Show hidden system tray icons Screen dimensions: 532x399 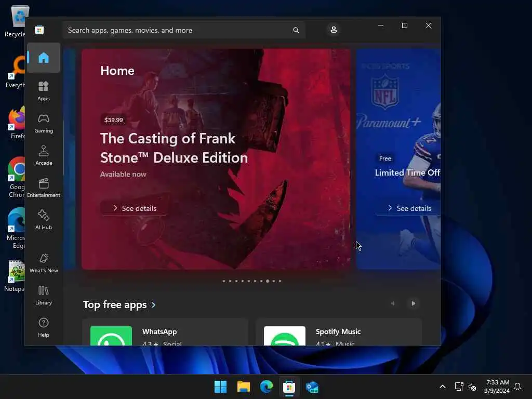point(443,387)
